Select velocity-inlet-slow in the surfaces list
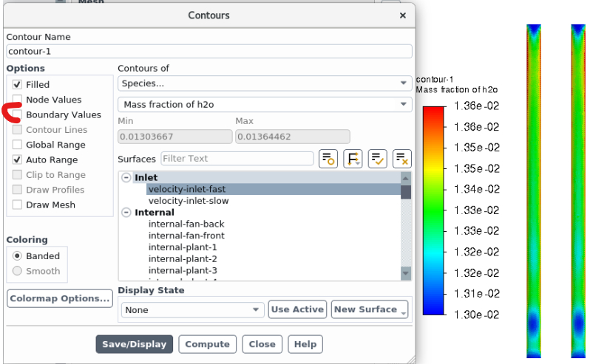Viewport: 590px width, 364px height. click(x=188, y=201)
